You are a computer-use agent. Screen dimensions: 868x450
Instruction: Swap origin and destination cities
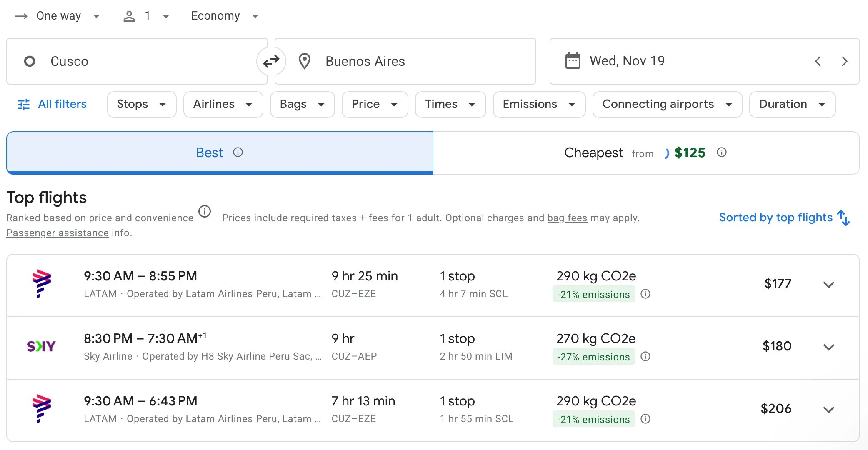tap(271, 62)
